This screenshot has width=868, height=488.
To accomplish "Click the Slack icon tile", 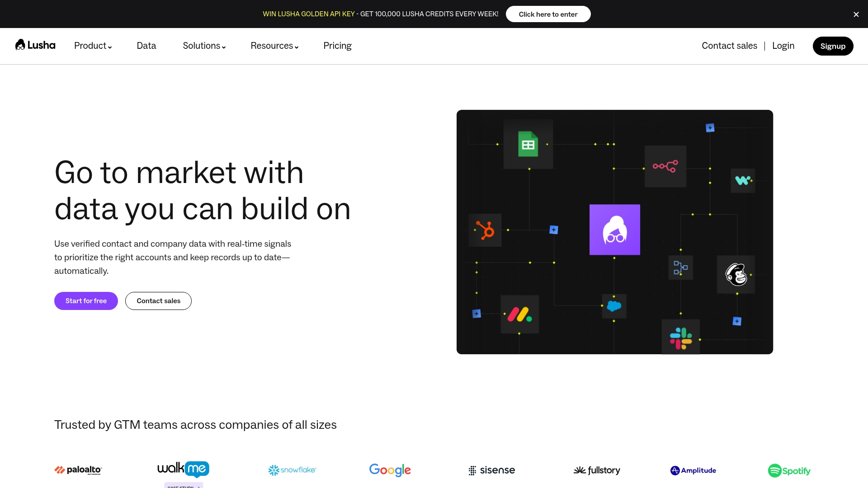I will coord(680,338).
